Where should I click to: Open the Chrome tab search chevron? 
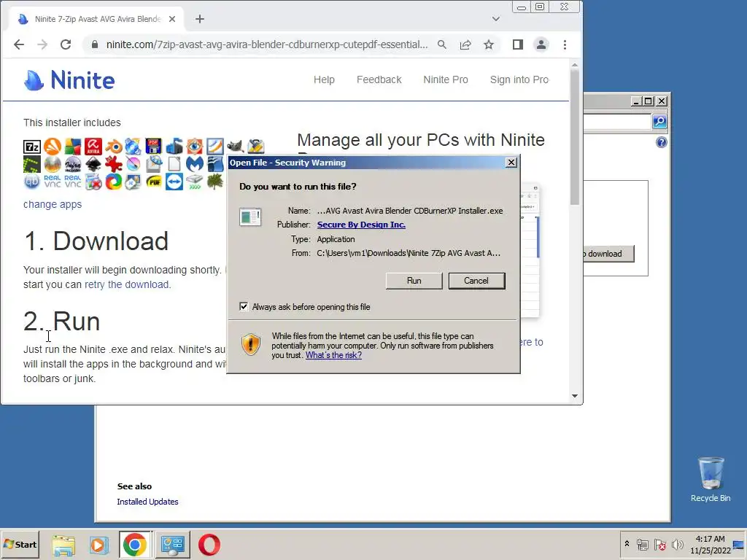point(496,19)
